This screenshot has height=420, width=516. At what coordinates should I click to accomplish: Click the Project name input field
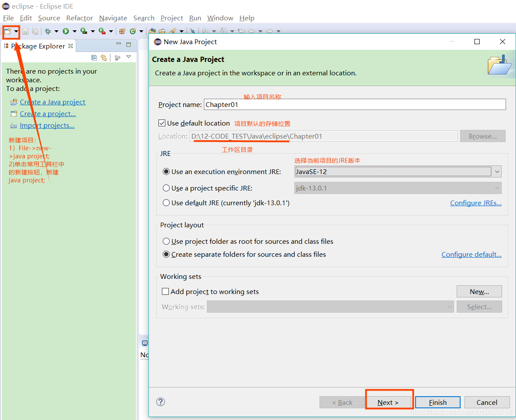(355, 105)
